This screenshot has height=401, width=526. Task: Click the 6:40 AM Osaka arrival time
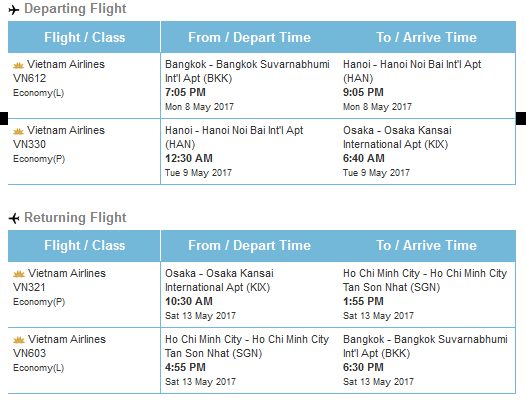pyautogui.click(x=364, y=158)
